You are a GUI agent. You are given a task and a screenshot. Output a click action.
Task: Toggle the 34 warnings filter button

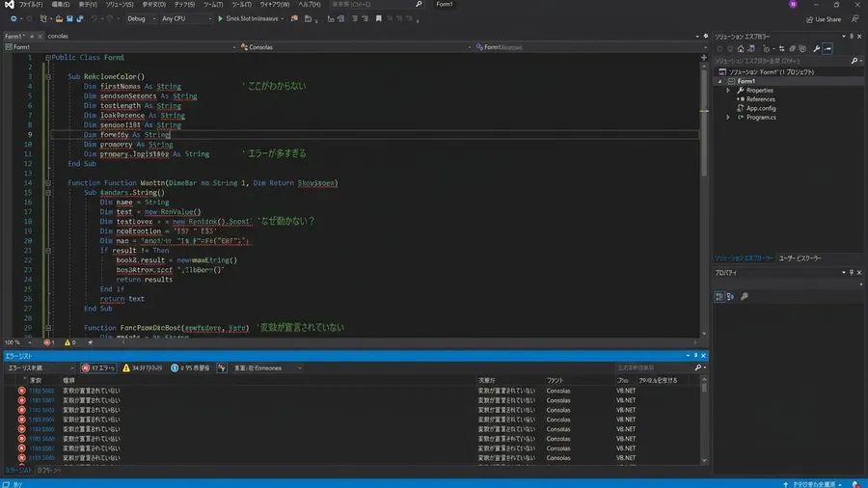coord(143,368)
